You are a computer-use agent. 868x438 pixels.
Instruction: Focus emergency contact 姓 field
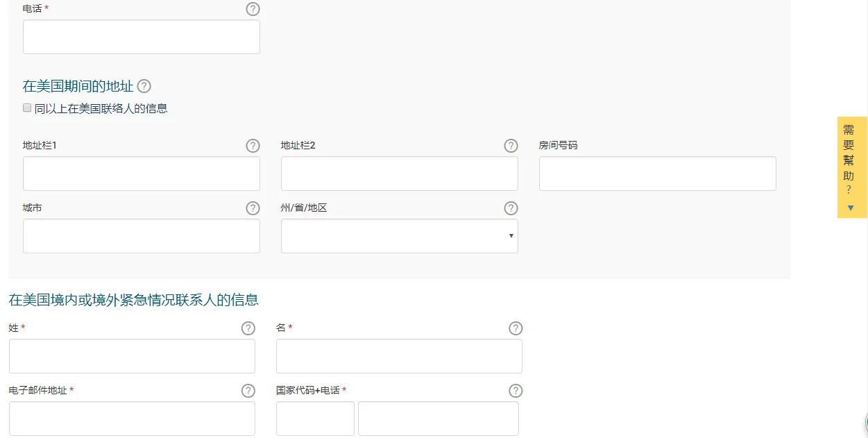(x=132, y=356)
